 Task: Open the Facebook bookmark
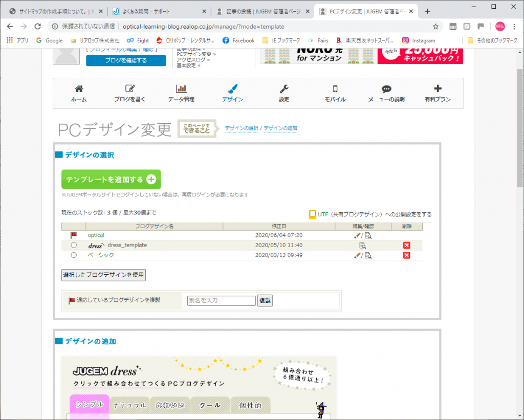coord(238,40)
